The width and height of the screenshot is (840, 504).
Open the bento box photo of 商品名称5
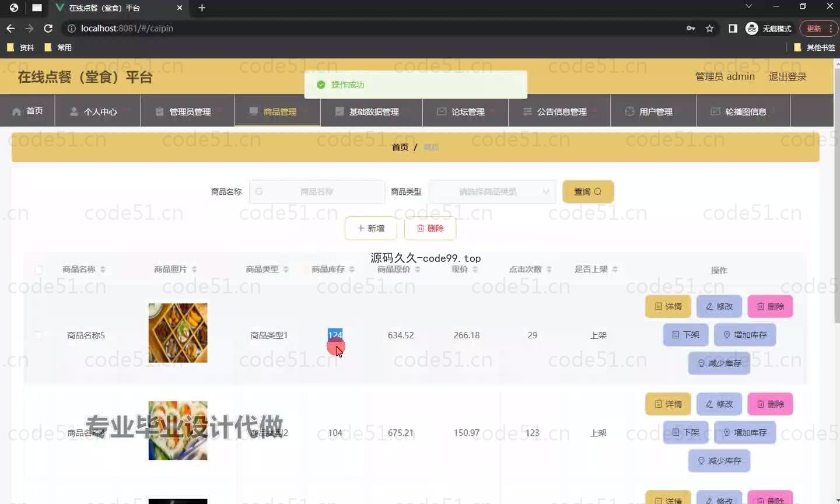(178, 333)
